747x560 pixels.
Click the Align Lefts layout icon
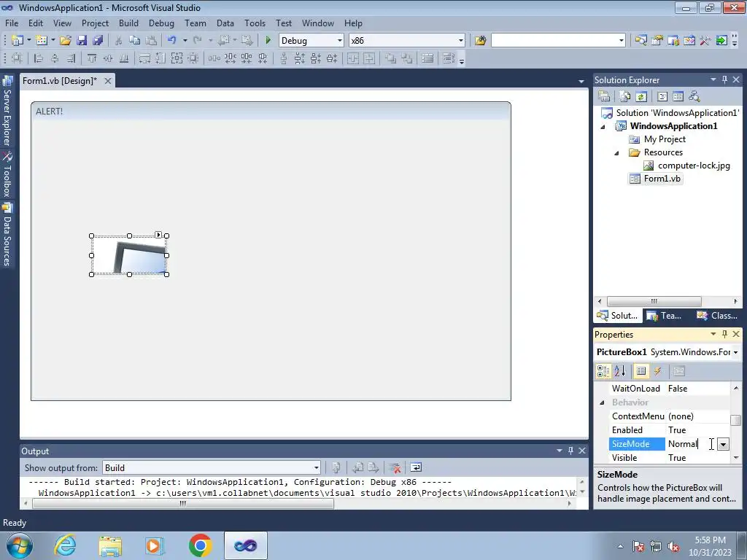tap(39, 58)
